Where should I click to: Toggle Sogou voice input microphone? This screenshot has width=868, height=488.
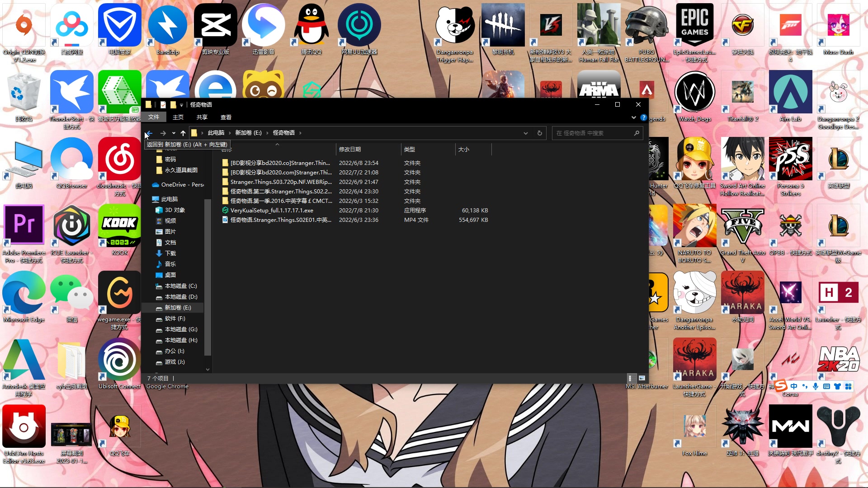pos(816,386)
